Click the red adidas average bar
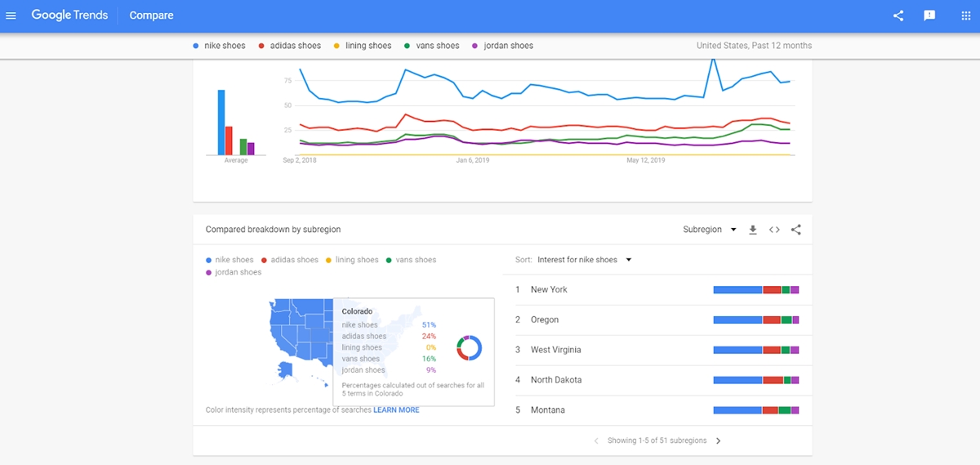The image size is (980, 465). (229, 141)
